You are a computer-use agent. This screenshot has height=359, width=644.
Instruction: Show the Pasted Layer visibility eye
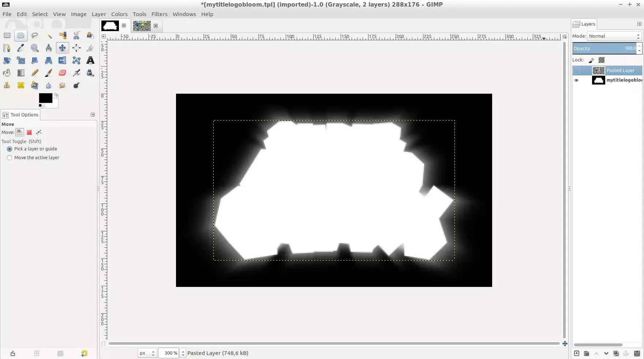click(577, 70)
